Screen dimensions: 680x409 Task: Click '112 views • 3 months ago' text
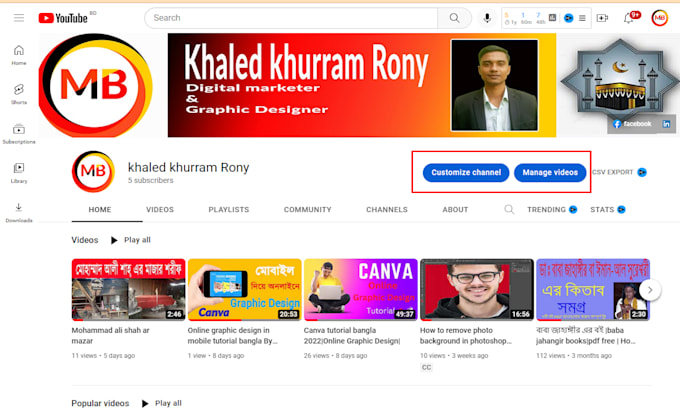coord(574,356)
